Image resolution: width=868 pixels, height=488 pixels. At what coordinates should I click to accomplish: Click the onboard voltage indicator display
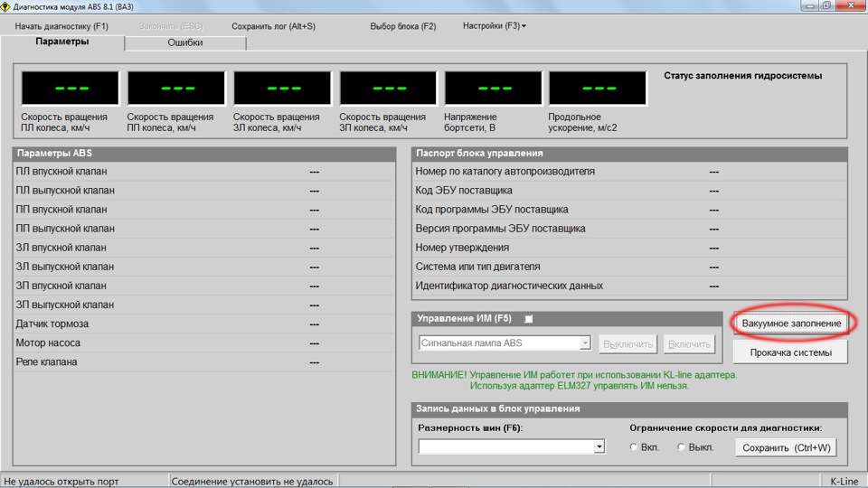click(494, 88)
